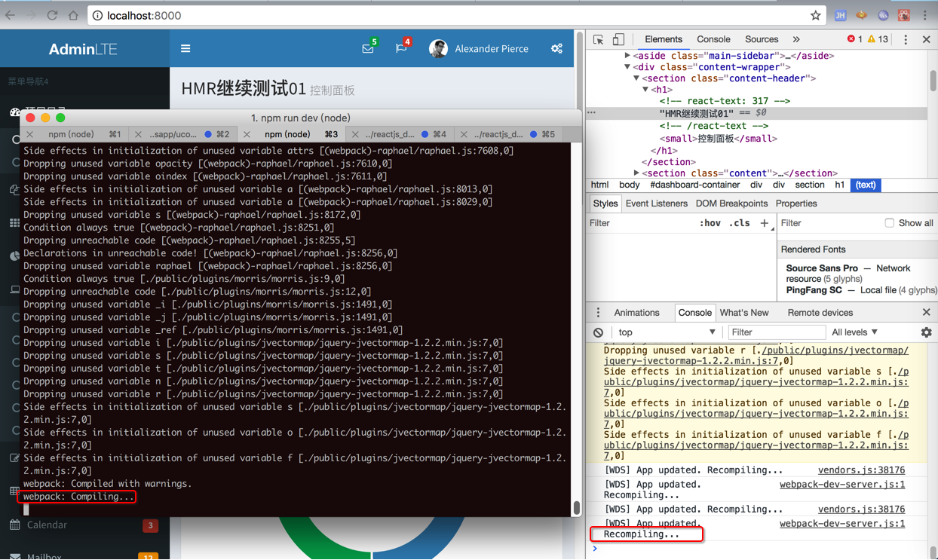Screen dimensions: 938x560
Task: Click the DevTools error count badge
Action: pos(855,39)
